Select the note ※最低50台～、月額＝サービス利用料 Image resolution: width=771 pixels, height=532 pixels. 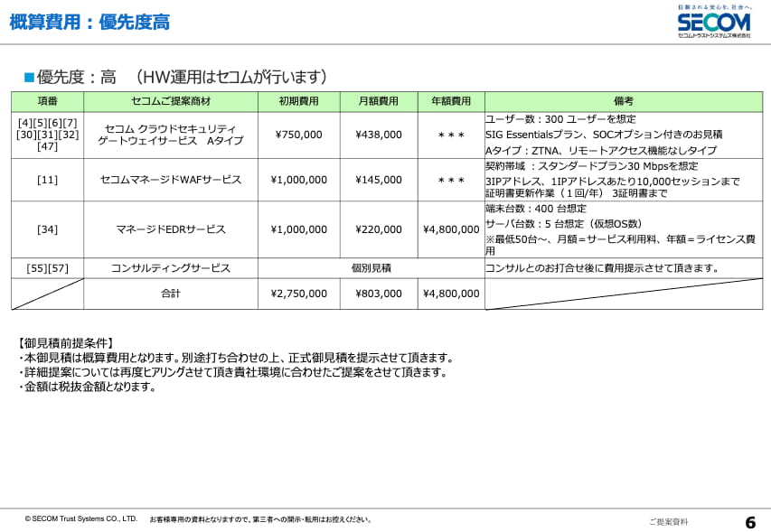click(x=621, y=245)
